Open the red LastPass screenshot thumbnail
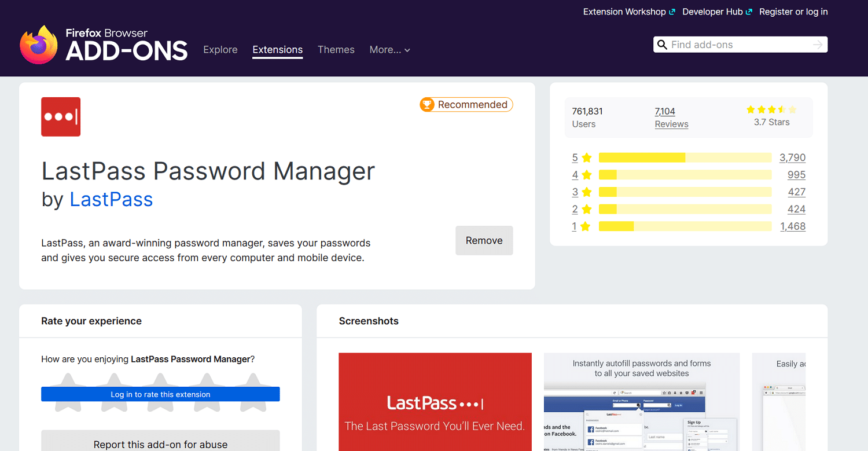868x451 pixels. point(435,402)
